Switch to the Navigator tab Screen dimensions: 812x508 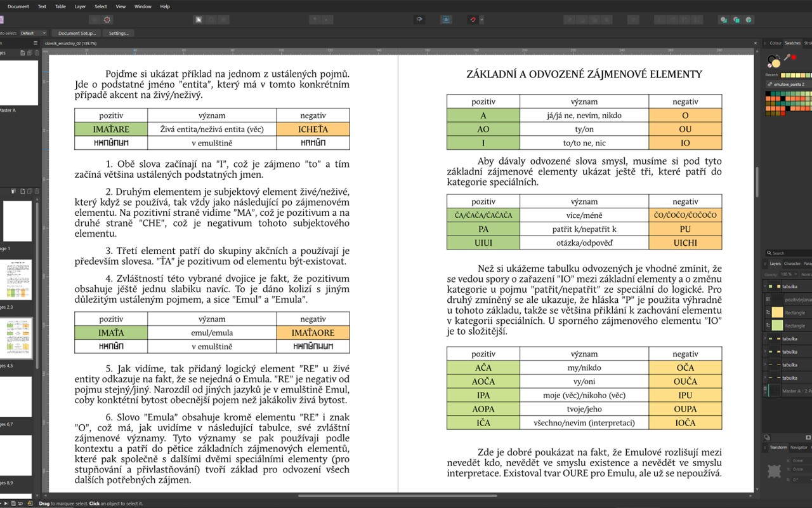[799, 447]
